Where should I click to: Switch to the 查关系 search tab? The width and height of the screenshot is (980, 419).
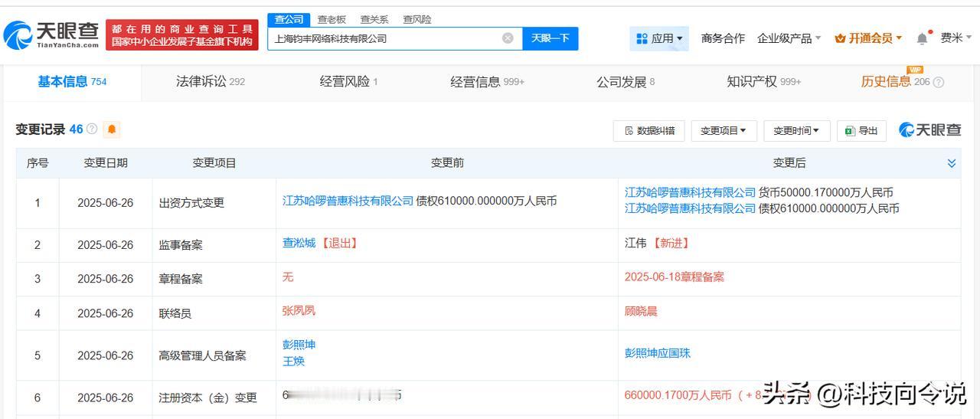(x=374, y=20)
